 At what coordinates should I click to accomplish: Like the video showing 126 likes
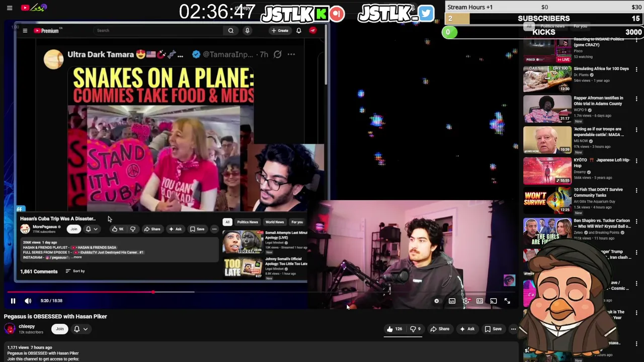tap(394, 329)
